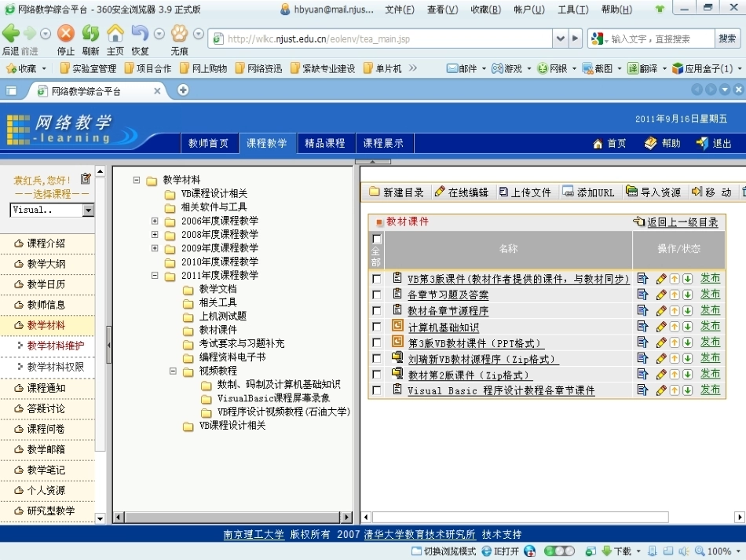Click the 截图 screenshot tool icon
Image resolution: width=746 pixels, height=560 pixels.
(x=588, y=68)
